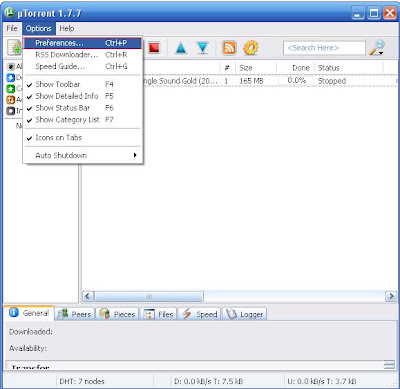Toggle Show Status Bar option
This screenshot has height=389, width=400.
(83, 108)
